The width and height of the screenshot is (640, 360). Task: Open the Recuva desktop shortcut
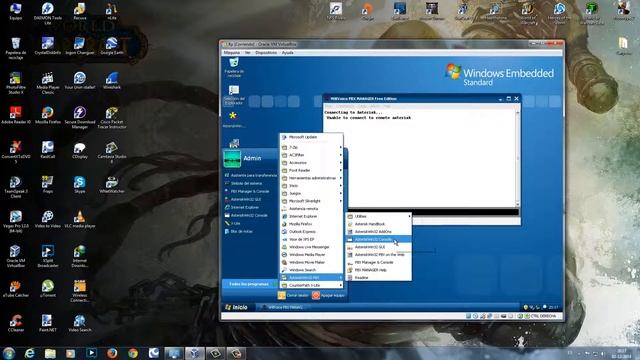pyautogui.click(x=80, y=12)
